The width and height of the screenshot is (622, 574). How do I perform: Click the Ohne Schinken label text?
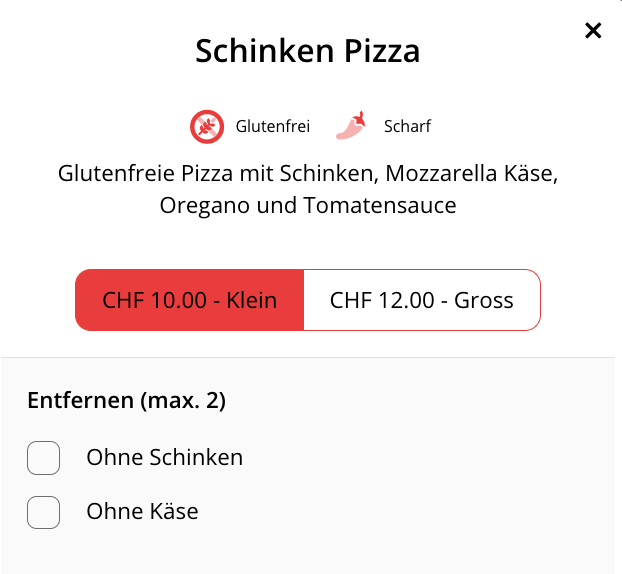(165, 457)
